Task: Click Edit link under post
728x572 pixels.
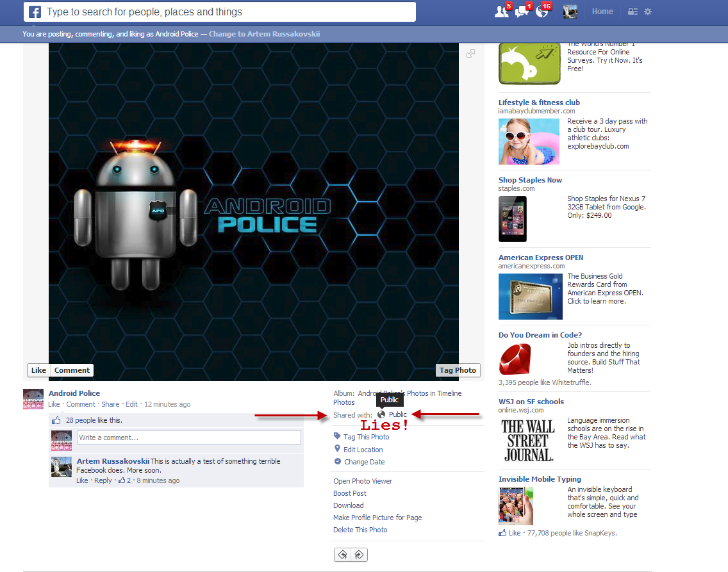Action: pyautogui.click(x=131, y=404)
